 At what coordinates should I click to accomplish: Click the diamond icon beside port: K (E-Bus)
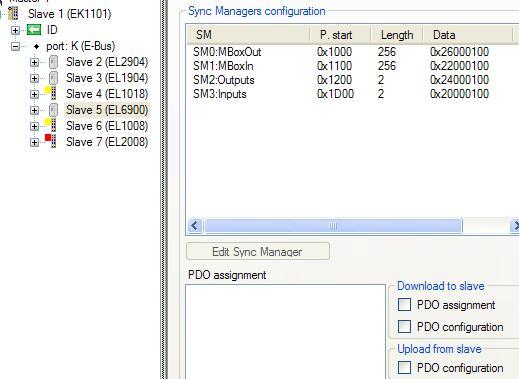36,46
